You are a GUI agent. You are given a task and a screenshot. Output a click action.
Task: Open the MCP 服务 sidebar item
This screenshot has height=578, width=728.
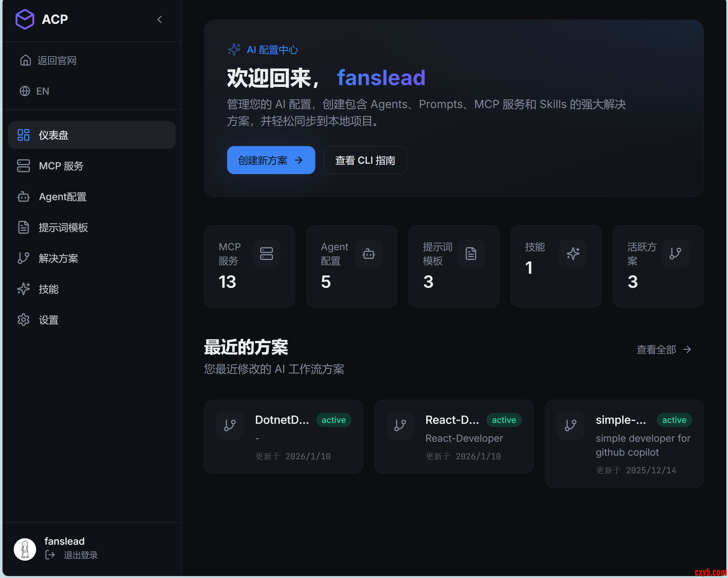[x=61, y=166]
